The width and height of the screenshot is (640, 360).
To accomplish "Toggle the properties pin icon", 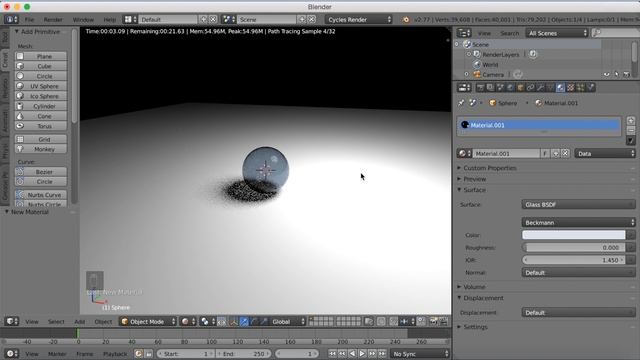I will coord(461,103).
